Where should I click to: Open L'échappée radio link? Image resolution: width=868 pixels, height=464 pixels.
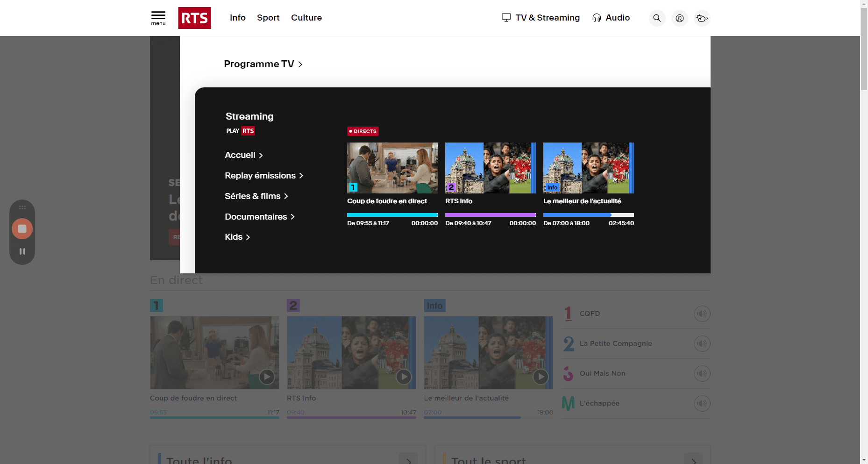pyautogui.click(x=599, y=403)
